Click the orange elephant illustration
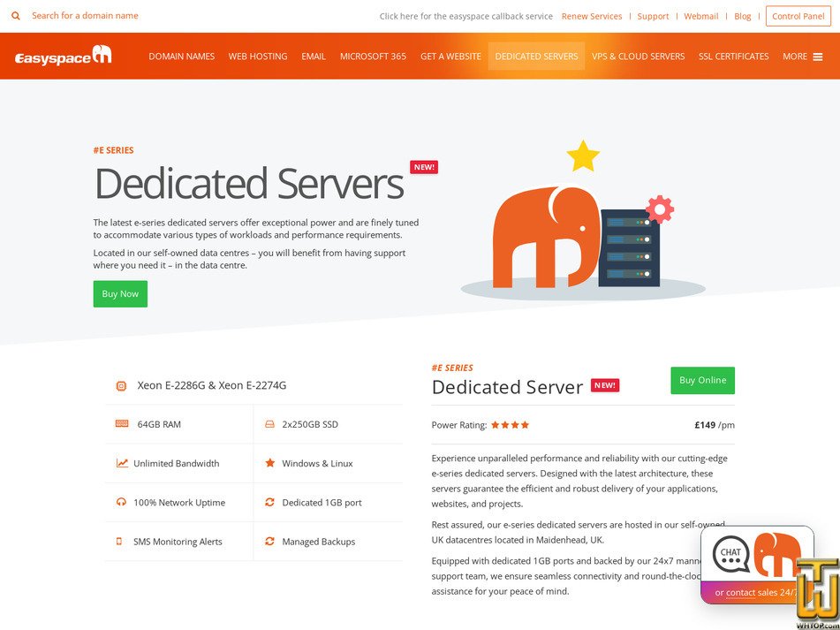Viewport: 840px width, 630px height. point(546,237)
